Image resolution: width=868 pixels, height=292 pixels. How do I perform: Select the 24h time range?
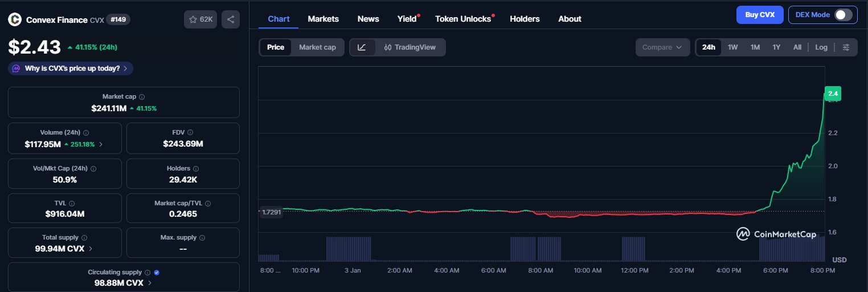(709, 47)
